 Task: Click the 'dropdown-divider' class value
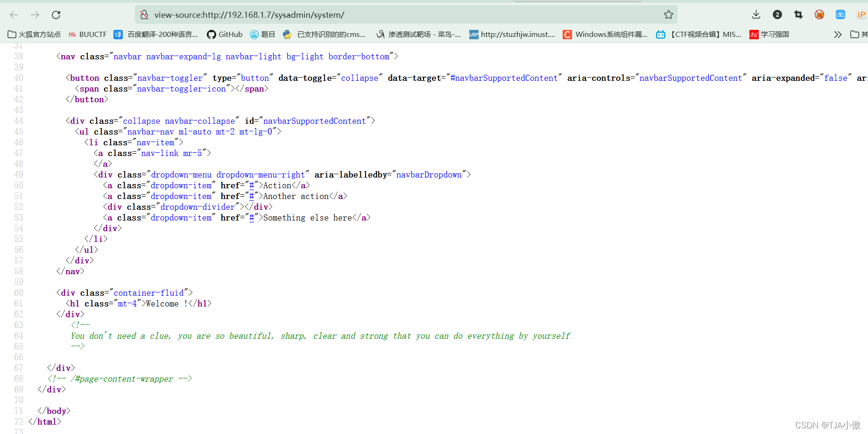tap(198, 207)
